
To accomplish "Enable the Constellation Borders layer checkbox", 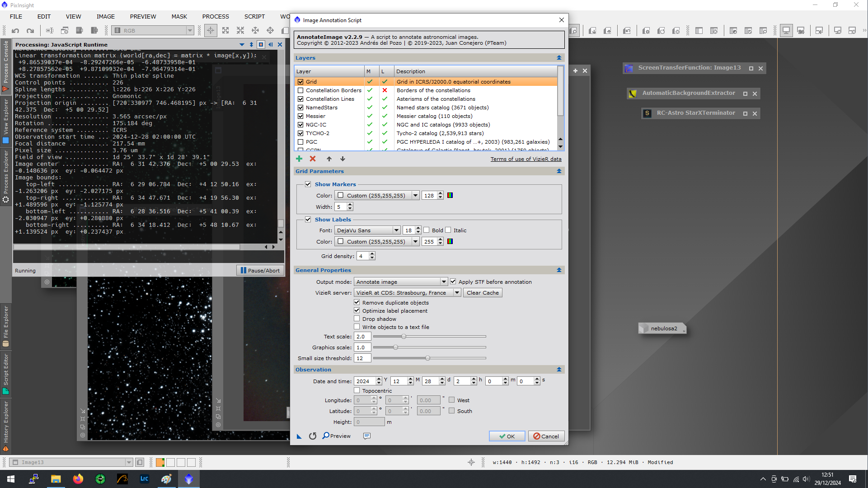I will click(300, 90).
